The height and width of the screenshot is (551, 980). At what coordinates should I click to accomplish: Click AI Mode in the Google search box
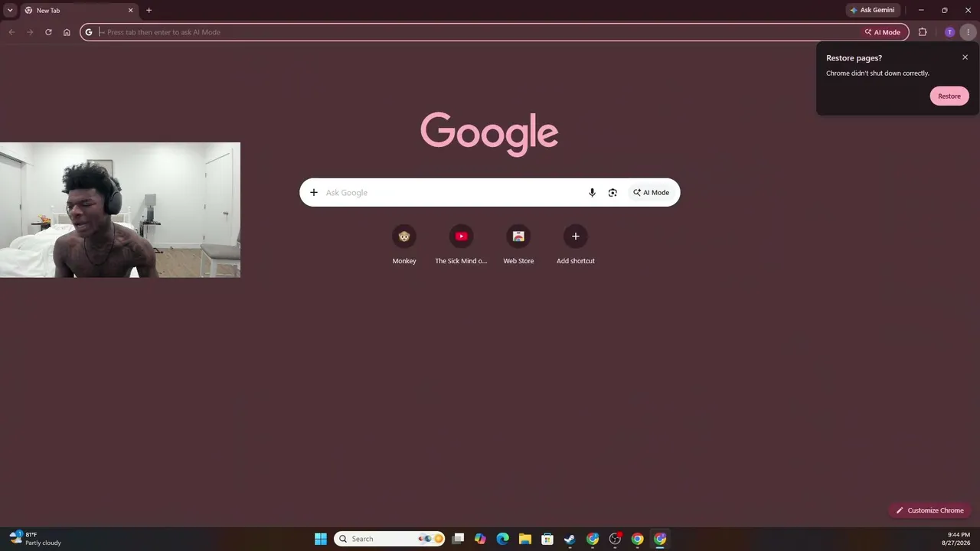click(x=651, y=192)
